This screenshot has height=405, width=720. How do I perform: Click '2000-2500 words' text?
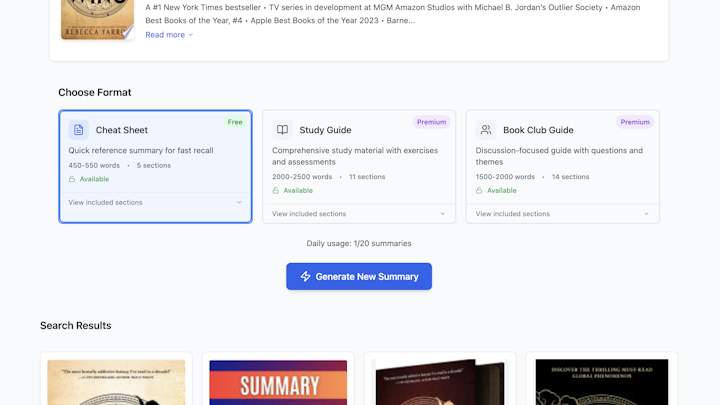pos(302,177)
